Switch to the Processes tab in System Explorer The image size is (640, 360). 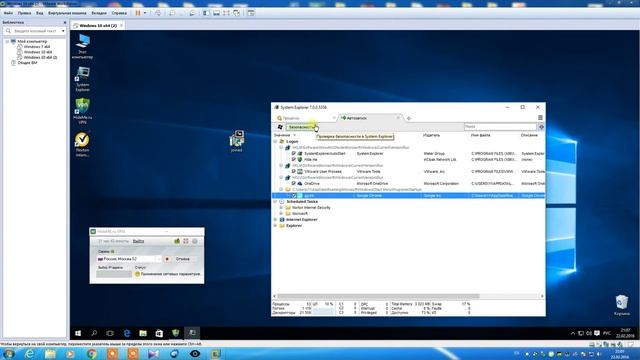(305, 118)
